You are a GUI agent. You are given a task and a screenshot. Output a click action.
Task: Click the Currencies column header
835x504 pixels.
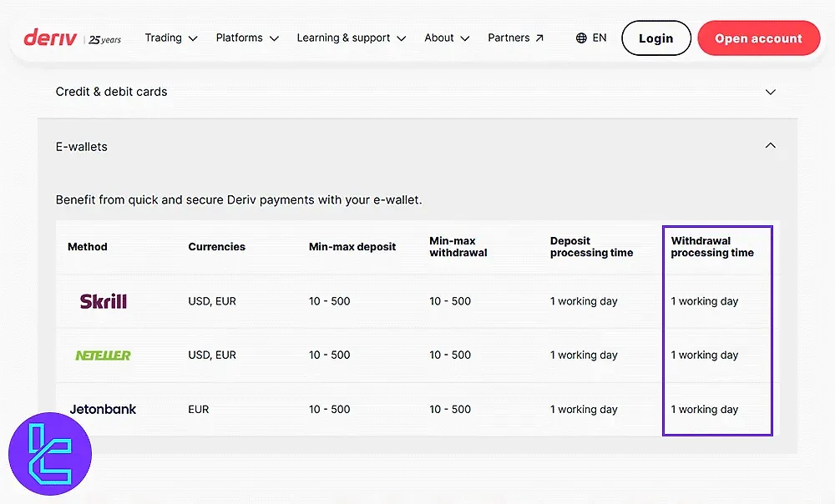click(217, 246)
